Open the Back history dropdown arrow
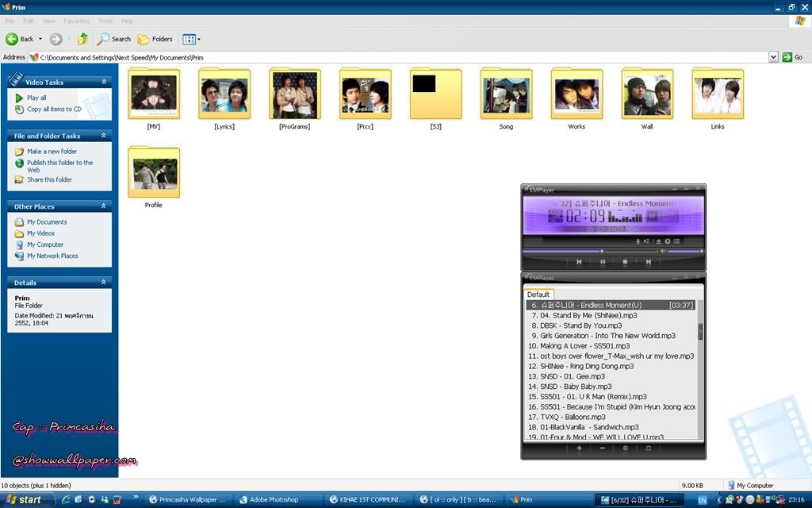Screen dimensions: 812x508 point(40,39)
